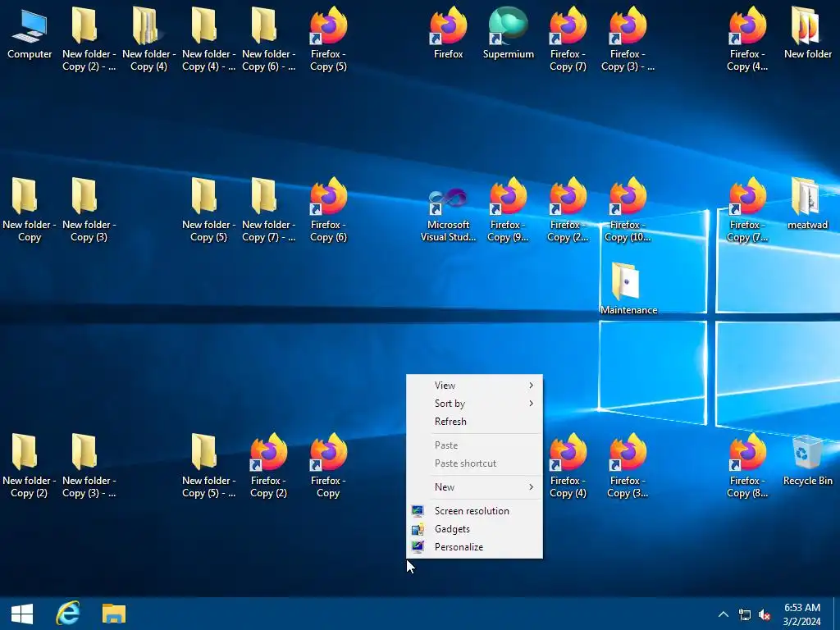Open the Sort by menu entry

coord(475,404)
